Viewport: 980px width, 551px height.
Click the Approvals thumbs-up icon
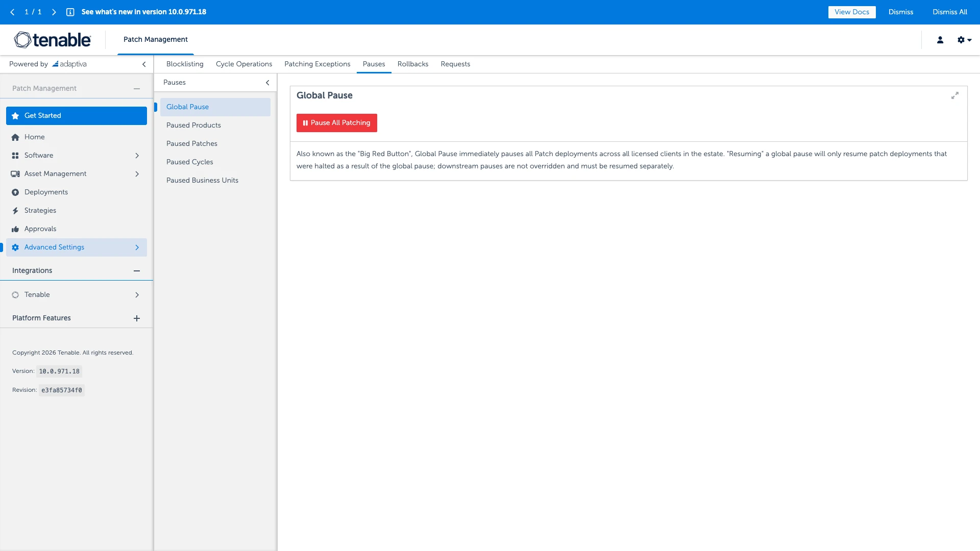(x=15, y=229)
